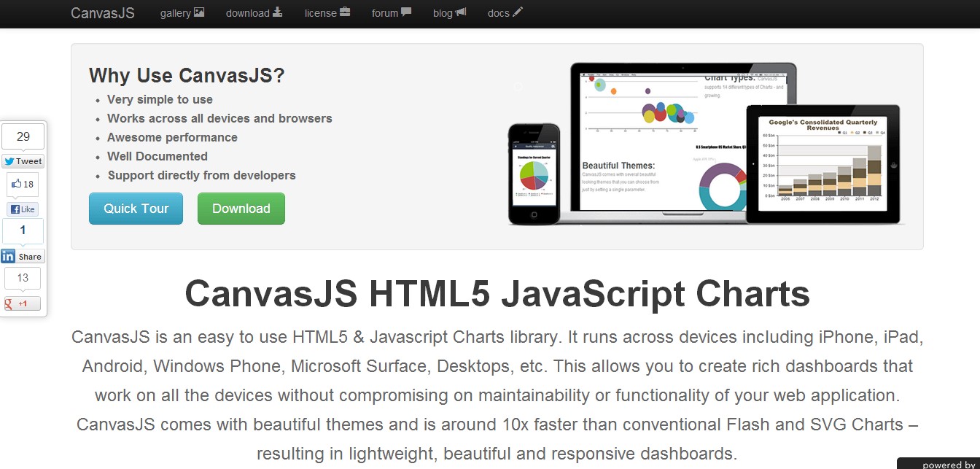Viewport: 980px width, 469px height.
Task: Click the Google +1 button
Action: [x=23, y=303]
